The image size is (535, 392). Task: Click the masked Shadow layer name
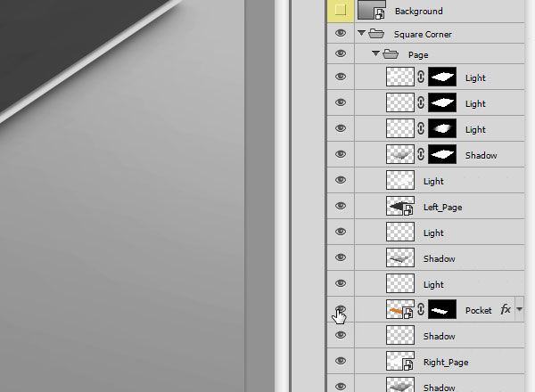pos(481,155)
